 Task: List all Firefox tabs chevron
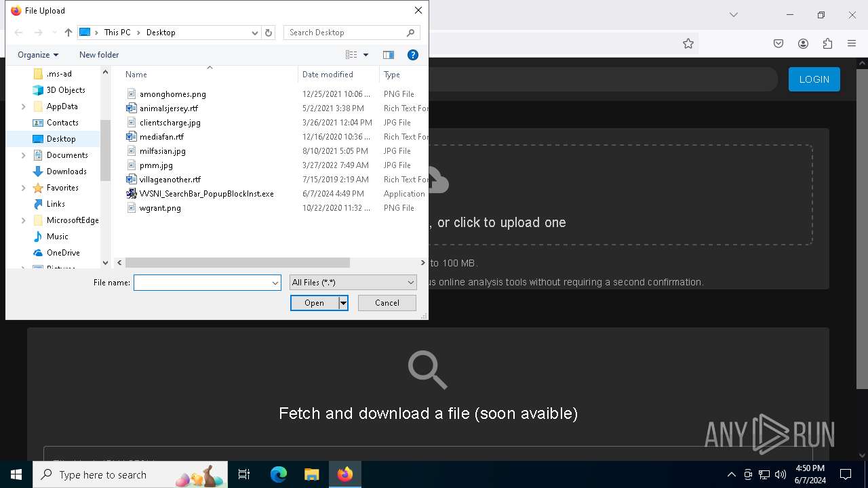733,15
